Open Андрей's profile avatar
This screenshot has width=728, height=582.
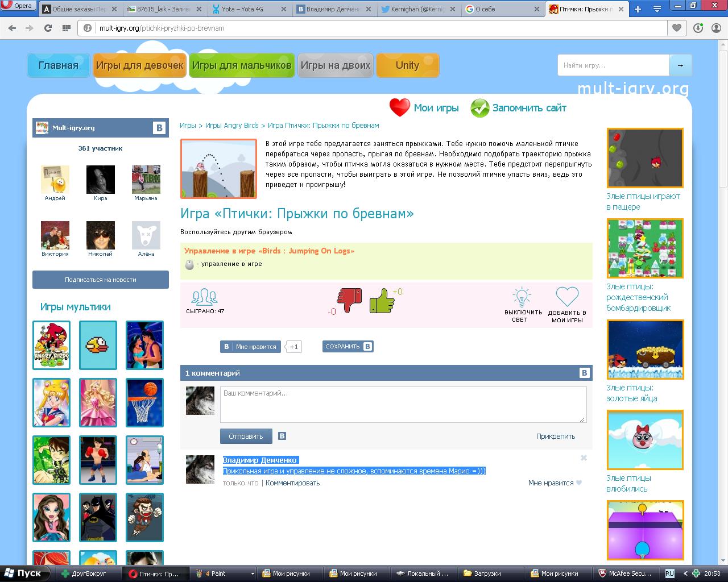click(x=55, y=180)
